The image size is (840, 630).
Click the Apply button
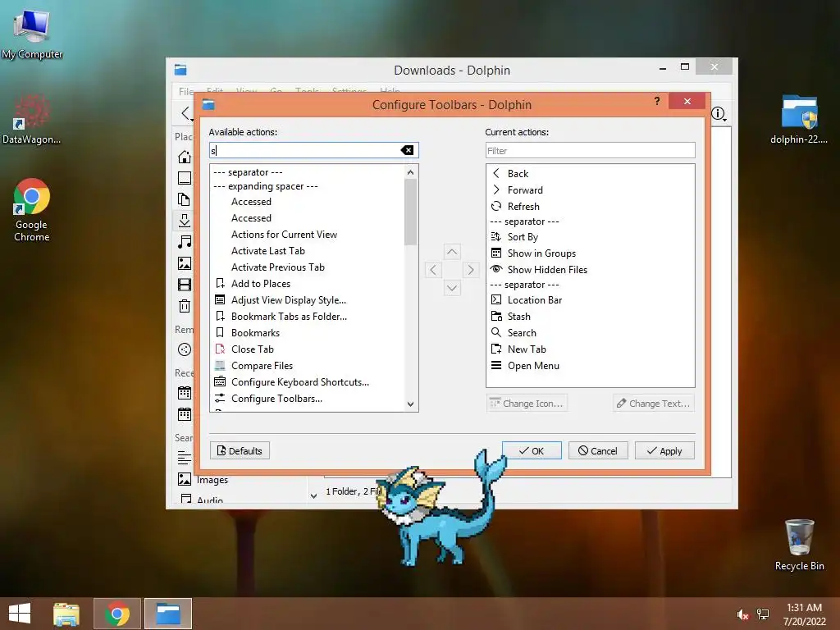[664, 451]
